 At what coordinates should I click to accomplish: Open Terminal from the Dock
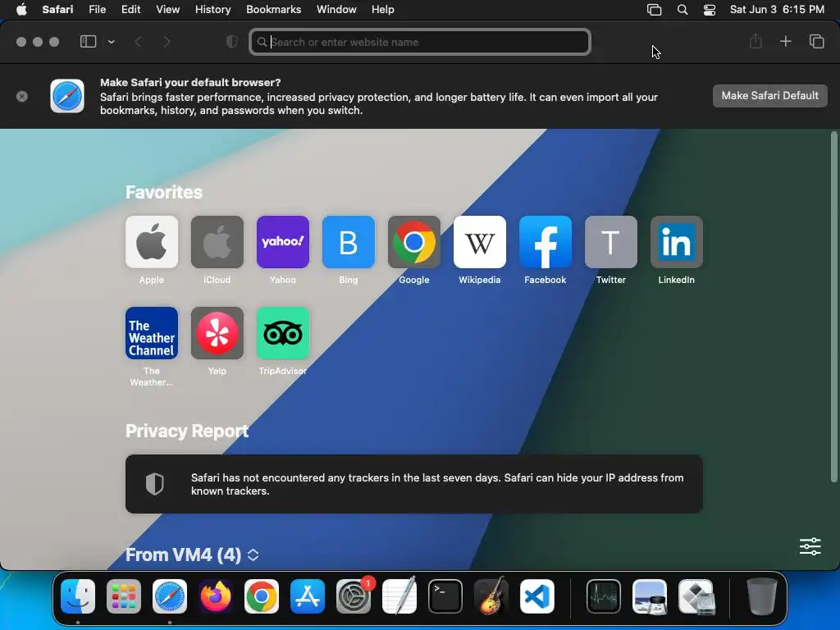(x=445, y=596)
